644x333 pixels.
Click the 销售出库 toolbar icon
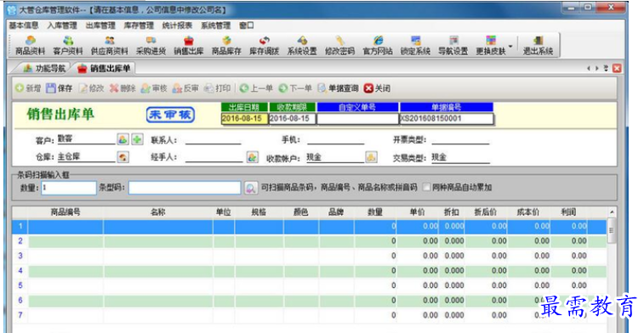(189, 46)
